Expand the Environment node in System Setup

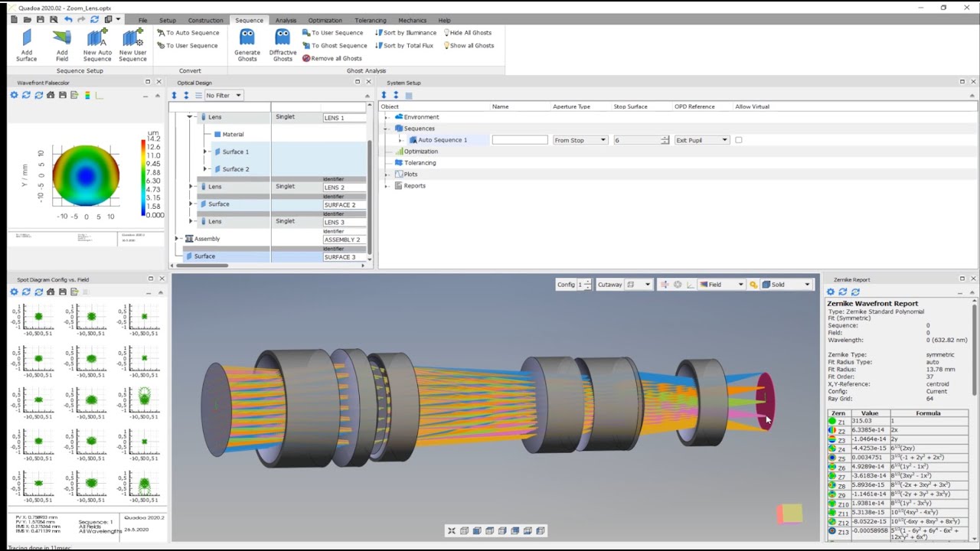click(387, 117)
